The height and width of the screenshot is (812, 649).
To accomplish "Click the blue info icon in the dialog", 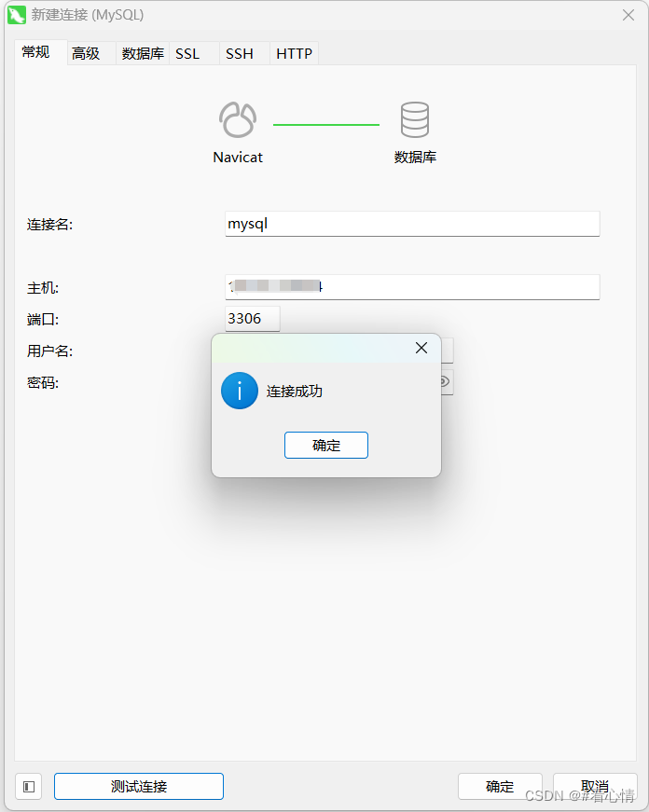I will [x=240, y=391].
